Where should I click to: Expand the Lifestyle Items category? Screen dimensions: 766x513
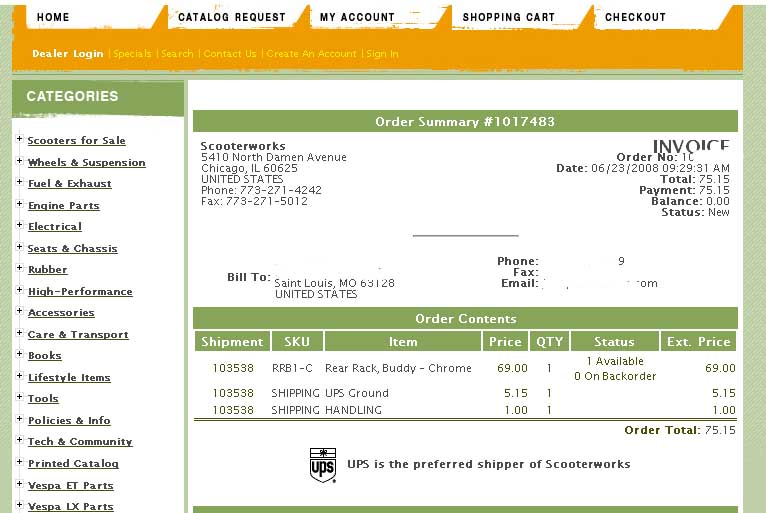pyautogui.click(x=19, y=376)
